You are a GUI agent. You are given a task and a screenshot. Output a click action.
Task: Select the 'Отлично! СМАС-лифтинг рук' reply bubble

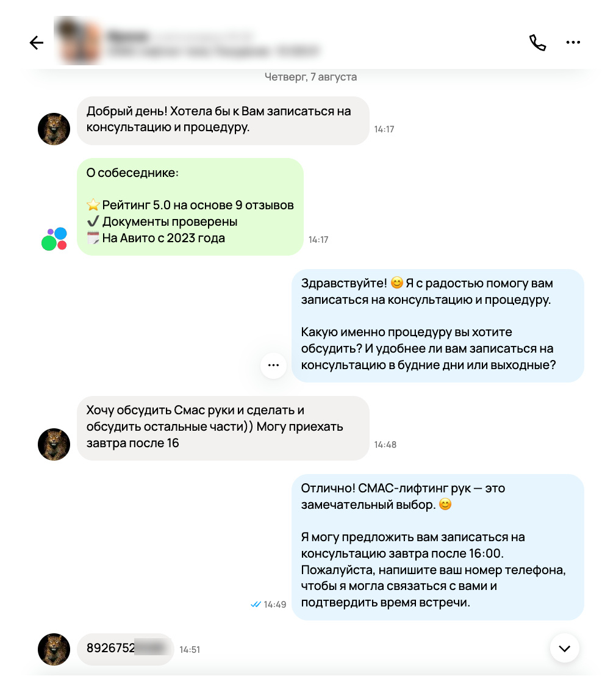tap(437, 547)
